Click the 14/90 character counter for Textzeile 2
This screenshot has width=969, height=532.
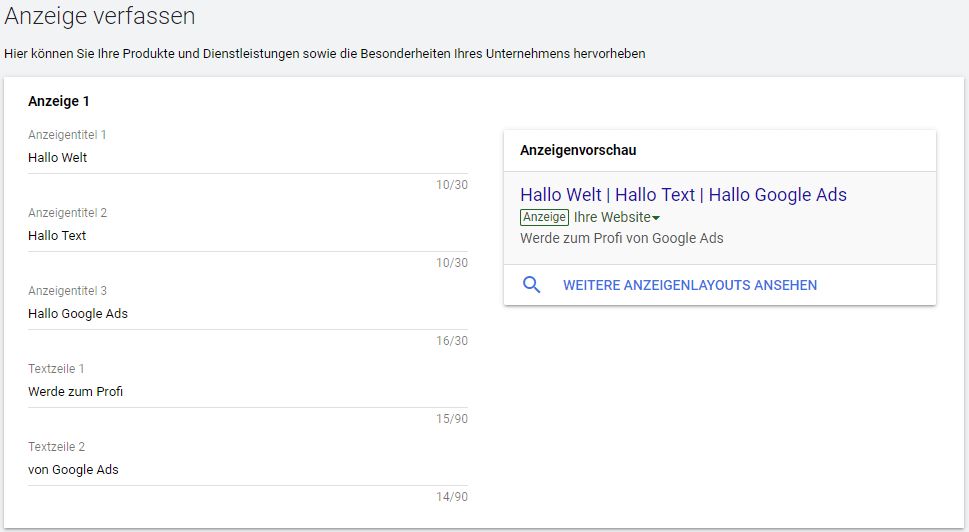tap(451, 497)
